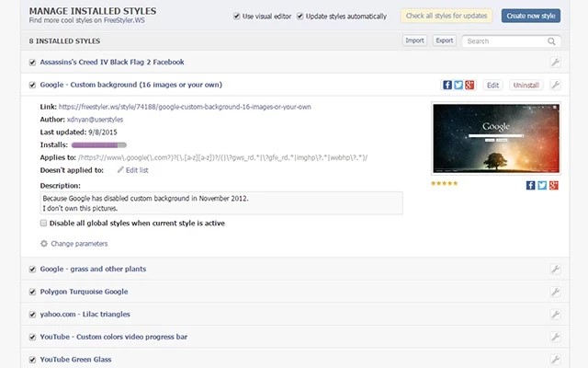Click the Export button
The height and width of the screenshot is (368, 588).
[445, 40]
